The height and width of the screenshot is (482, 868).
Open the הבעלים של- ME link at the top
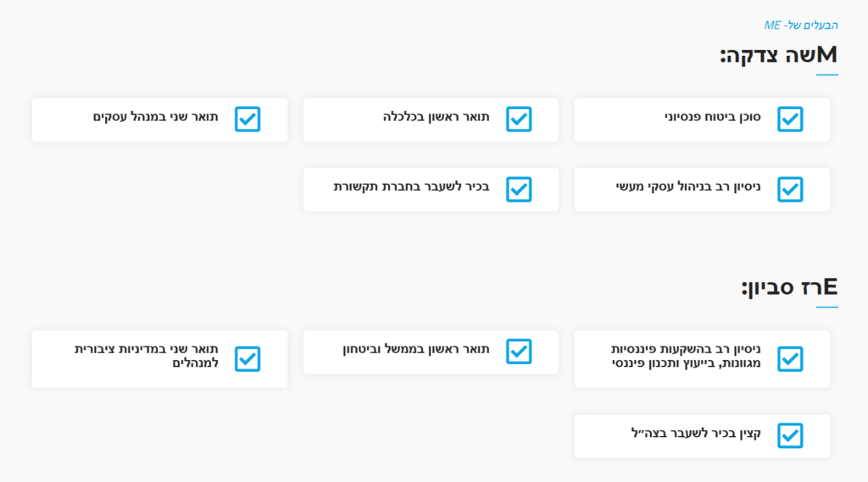pyautogui.click(x=801, y=25)
